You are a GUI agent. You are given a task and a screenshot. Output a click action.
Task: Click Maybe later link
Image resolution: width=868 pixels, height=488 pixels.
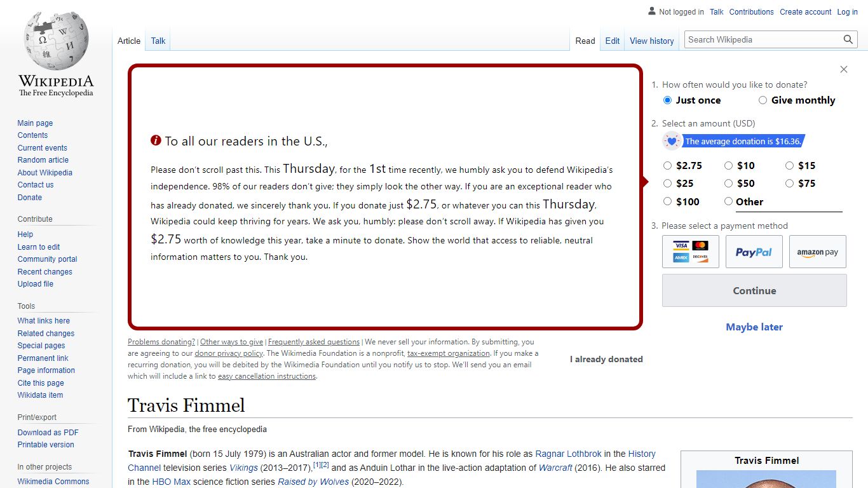(754, 327)
